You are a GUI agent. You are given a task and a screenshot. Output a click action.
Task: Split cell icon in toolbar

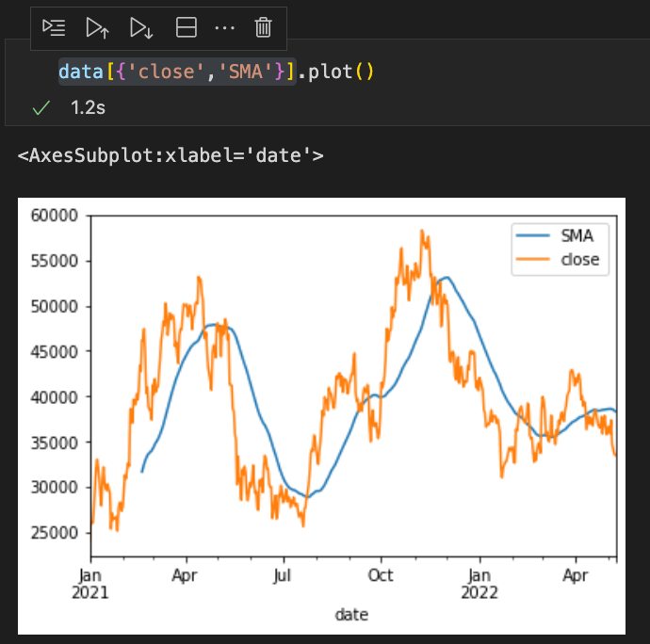(187, 27)
